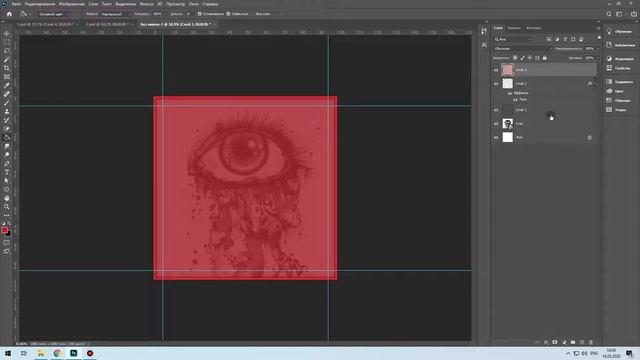Select the Crop tool
The image size is (640, 360).
[7, 68]
